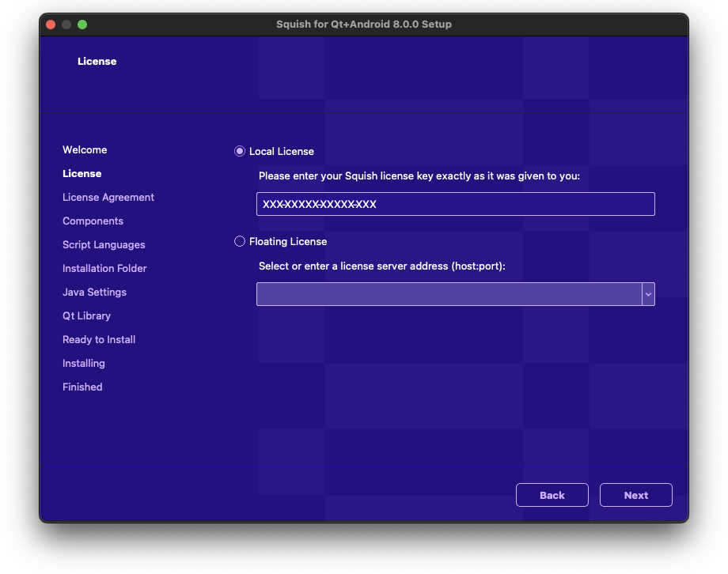This screenshot has height=574, width=728.
Task: Open the license server address dropdown
Action: pos(648,293)
